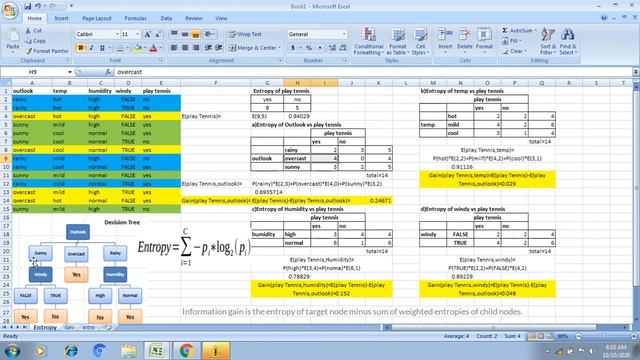Save workbook from quick access toolbar

click(x=28, y=6)
